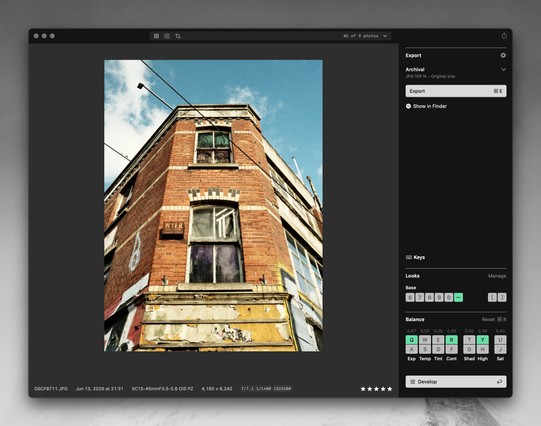Click the 'JPG 100 % · Original size' subtitle
The image size is (541, 426).
coord(430,76)
